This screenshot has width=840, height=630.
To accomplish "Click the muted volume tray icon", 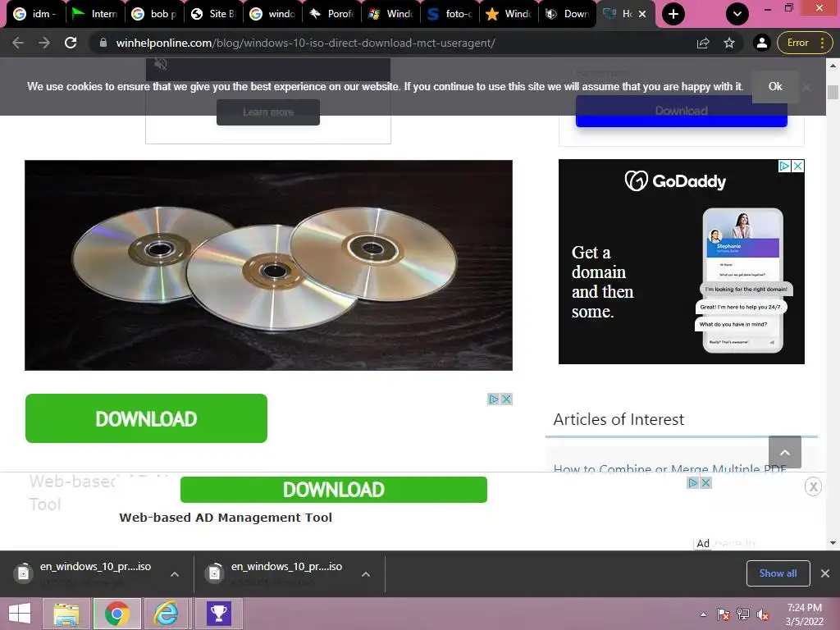I will pos(763,614).
